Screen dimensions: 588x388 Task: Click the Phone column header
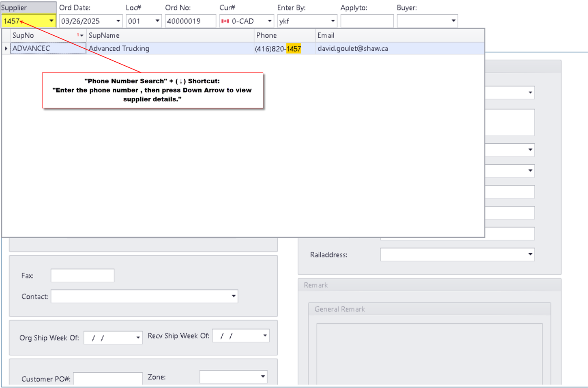pyautogui.click(x=284, y=35)
